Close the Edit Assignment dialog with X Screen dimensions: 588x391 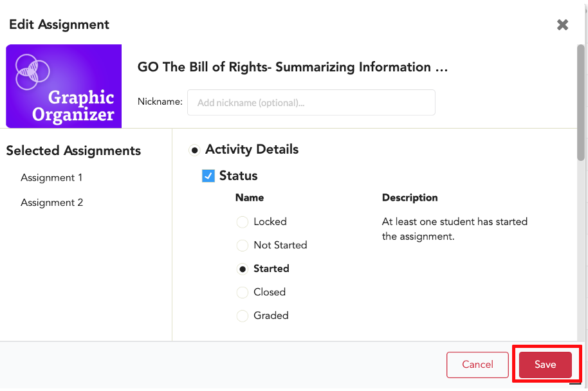click(562, 24)
